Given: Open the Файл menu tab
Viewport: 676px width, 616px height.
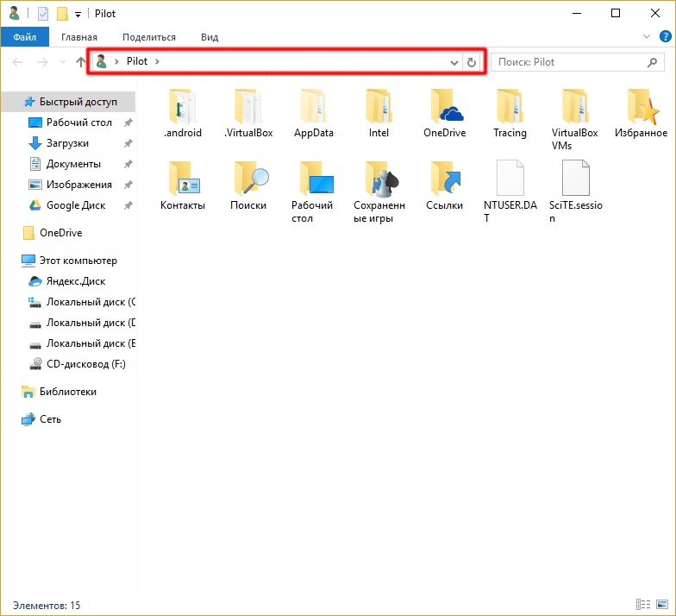Looking at the screenshot, I should coord(24,37).
